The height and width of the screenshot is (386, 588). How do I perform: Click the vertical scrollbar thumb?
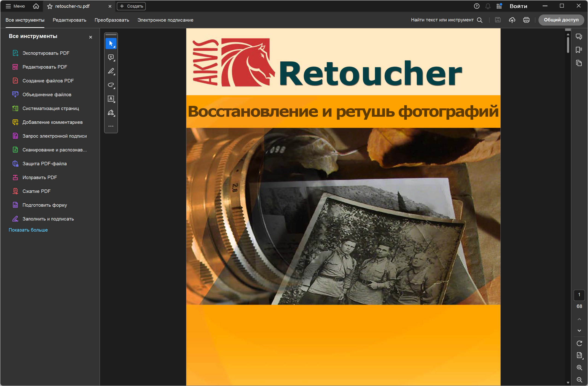(x=568, y=44)
